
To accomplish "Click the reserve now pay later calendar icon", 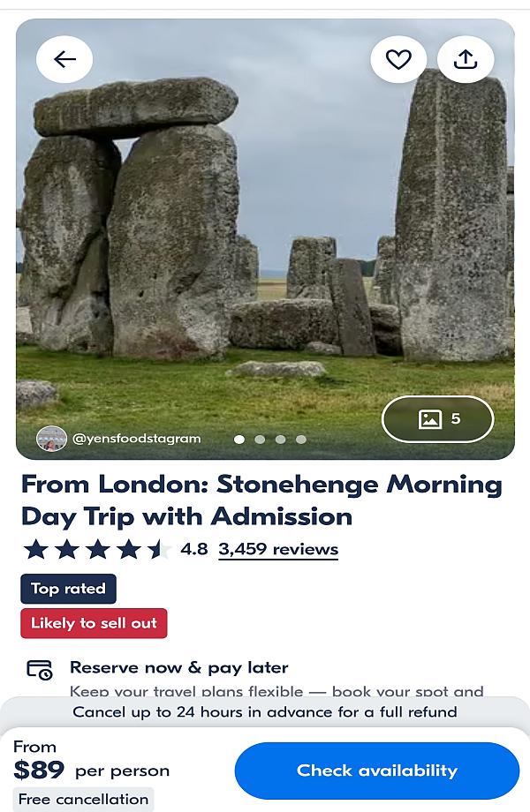I will point(39,670).
